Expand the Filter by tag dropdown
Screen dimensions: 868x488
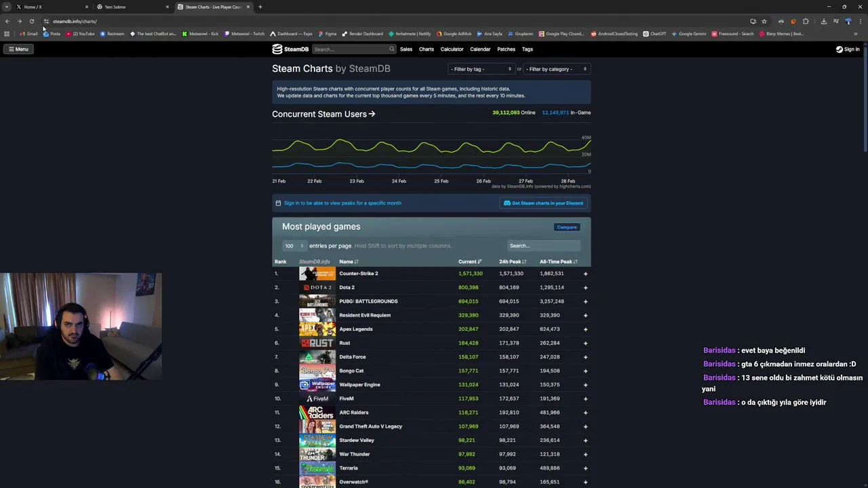click(481, 68)
